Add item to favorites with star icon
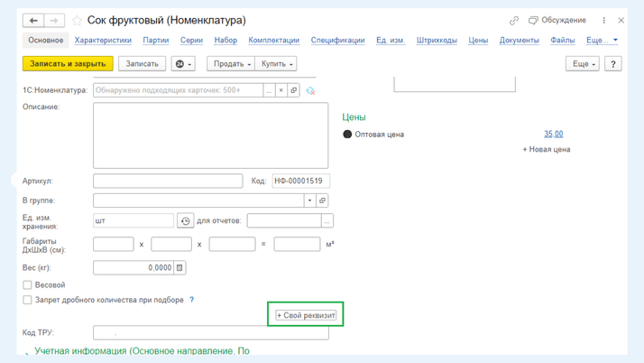The image size is (644, 363). pyautogui.click(x=77, y=20)
